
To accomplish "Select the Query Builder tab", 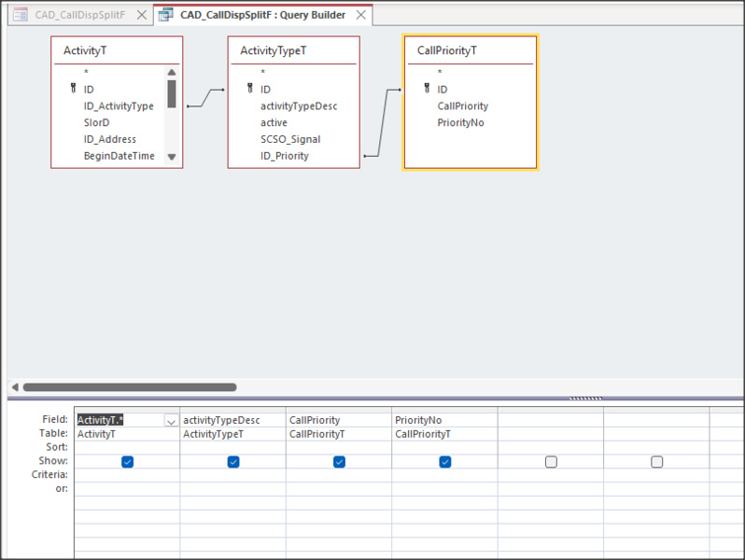I will coord(261,15).
